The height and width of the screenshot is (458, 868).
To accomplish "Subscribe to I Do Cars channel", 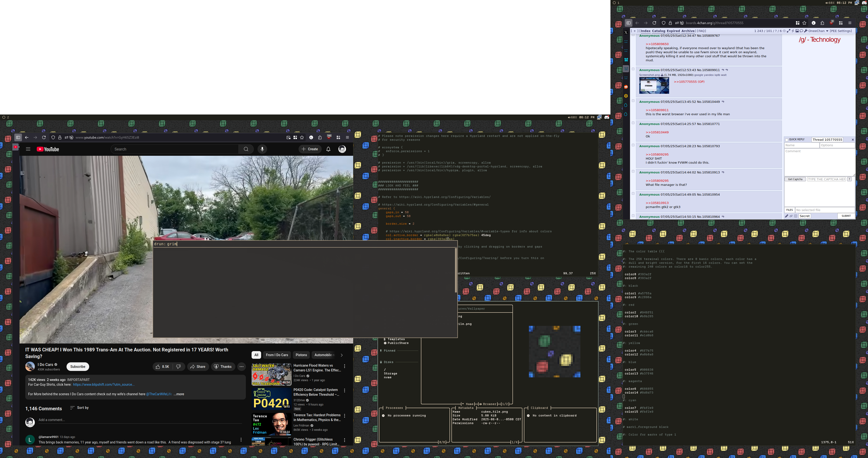I will (x=78, y=367).
